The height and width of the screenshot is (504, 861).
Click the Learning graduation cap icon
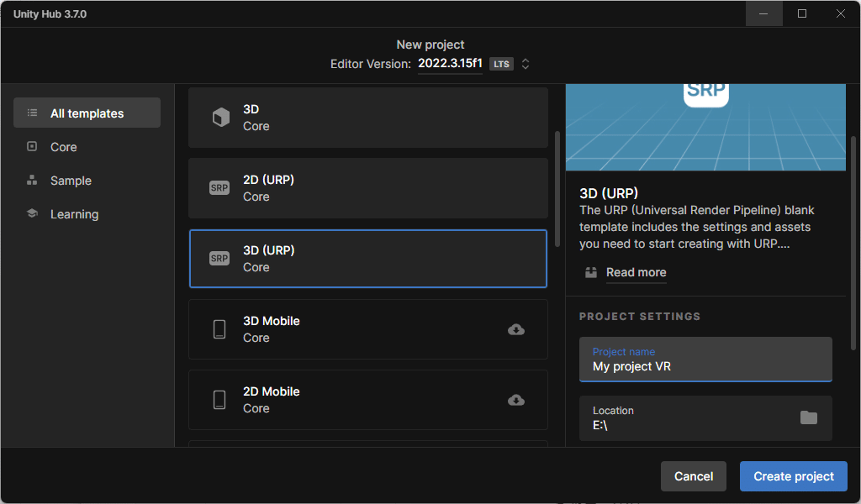point(32,214)
